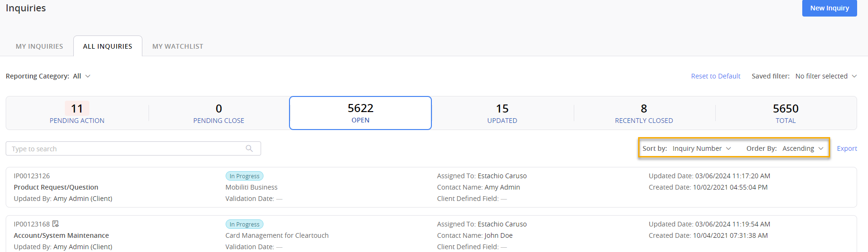Switch to the My Watchlist tab
The width and height of the screenshot is (868, 252).
point(178,46)
